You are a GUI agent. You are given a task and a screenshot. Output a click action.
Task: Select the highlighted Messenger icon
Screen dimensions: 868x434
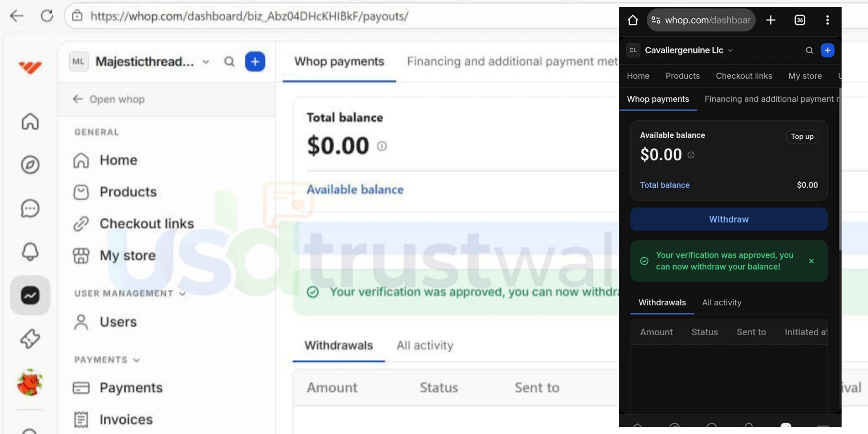click(x=30, y=296)
